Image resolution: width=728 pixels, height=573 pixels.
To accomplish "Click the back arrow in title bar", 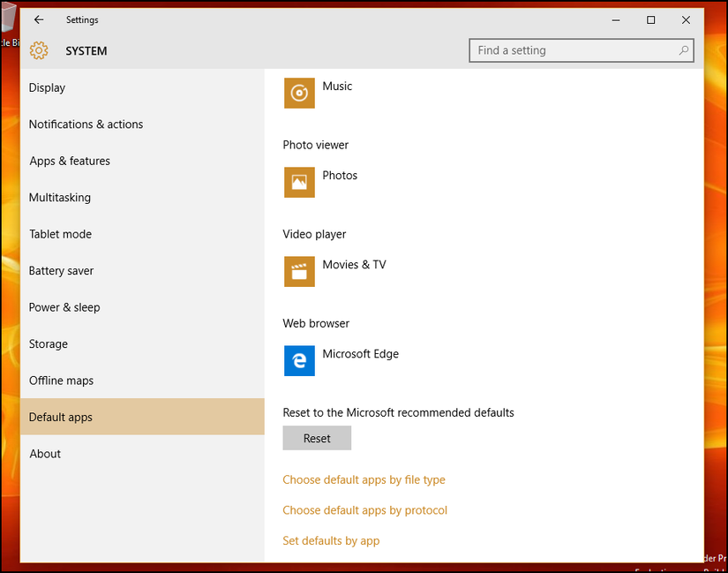I will coord(39,19).
